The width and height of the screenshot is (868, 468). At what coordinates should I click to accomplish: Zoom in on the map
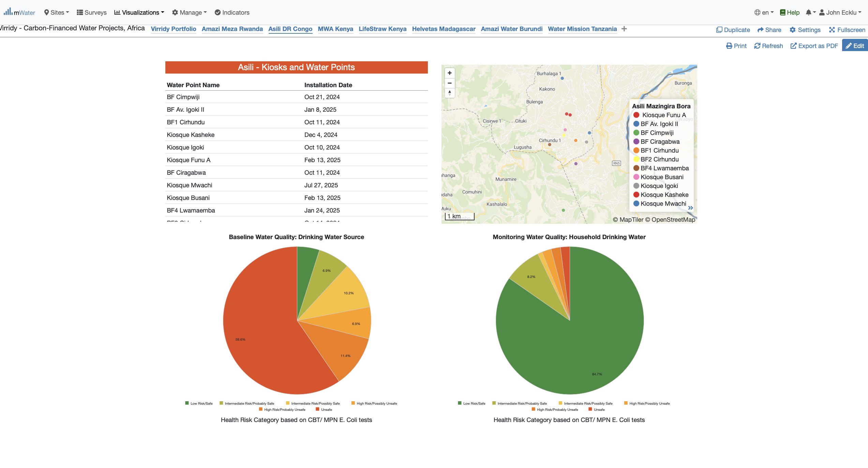pyautogui.click(x=450, y=73)
